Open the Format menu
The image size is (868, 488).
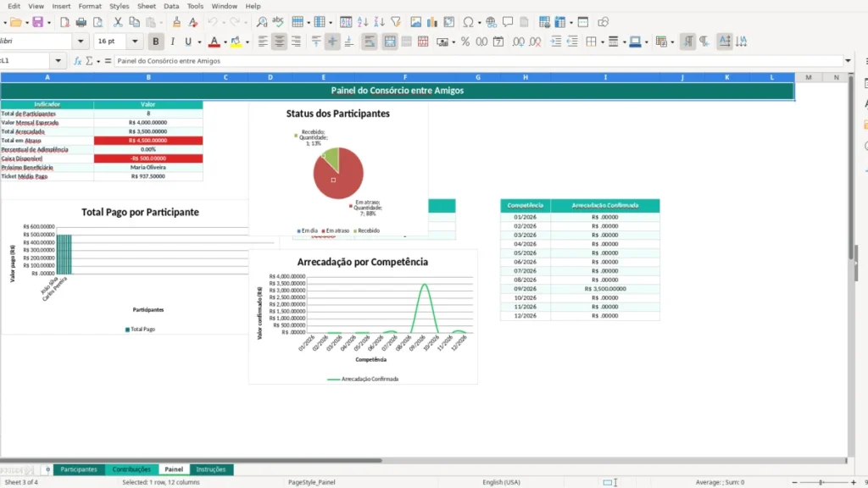[x=90, y=6]
